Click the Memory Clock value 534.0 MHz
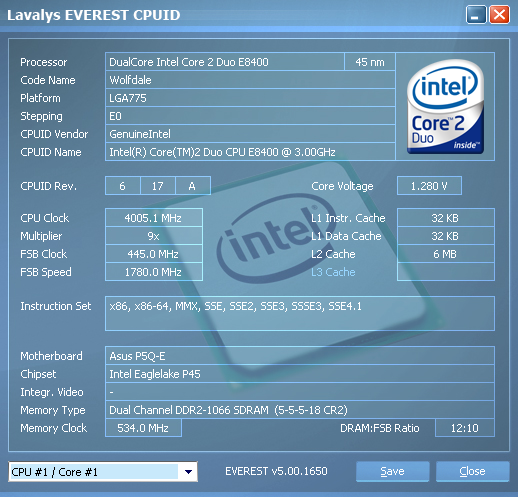This screenshot has width=518, height=497. tap(143, 428)
